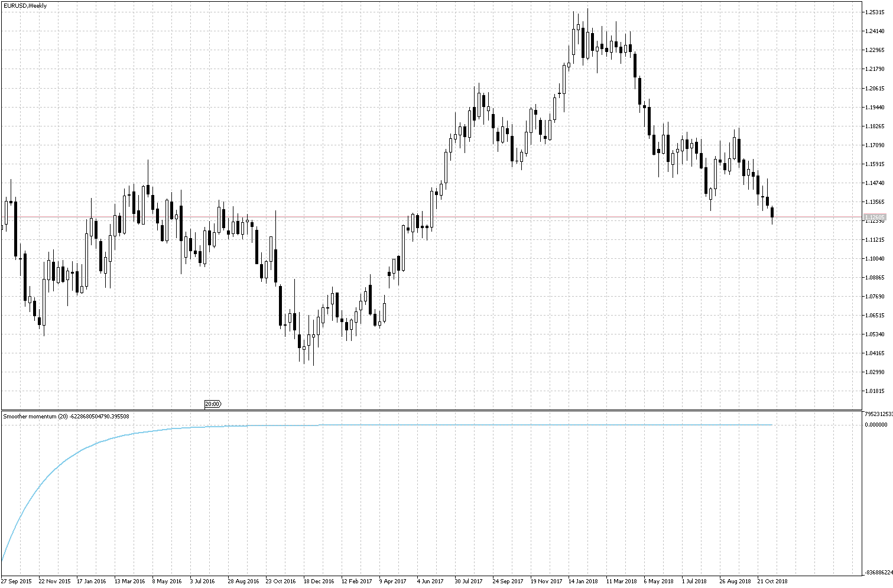The image size is (893, 588).
Task: Click the highlighted current price tag 1.12605
Action: click(875, 217)
